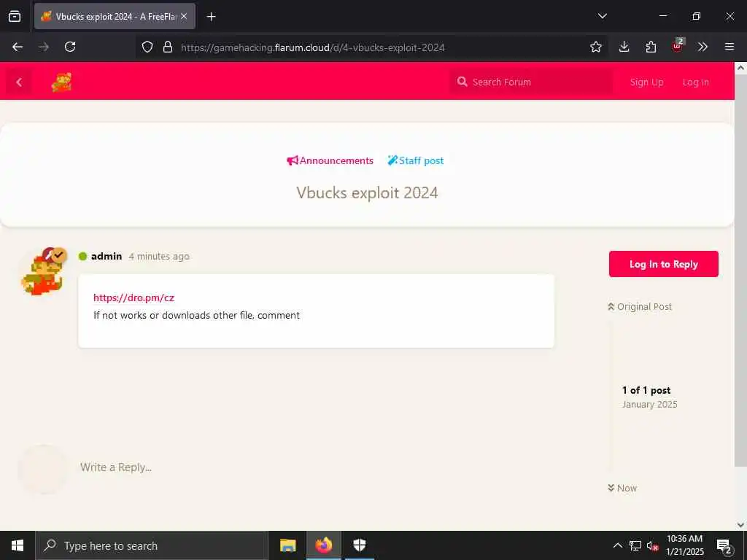
Task: Click the browser forward arrow
Action: point(44,47)
